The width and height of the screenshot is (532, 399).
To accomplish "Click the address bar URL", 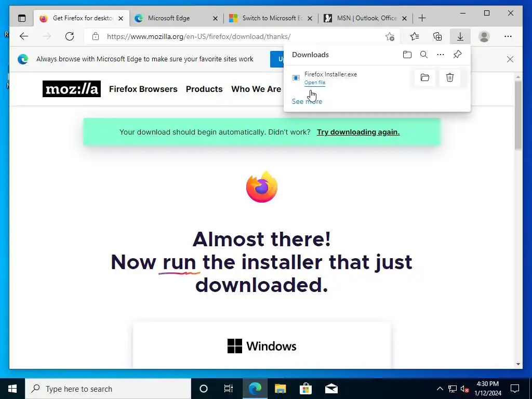I will pyautogui.click(x=198, y=37).
